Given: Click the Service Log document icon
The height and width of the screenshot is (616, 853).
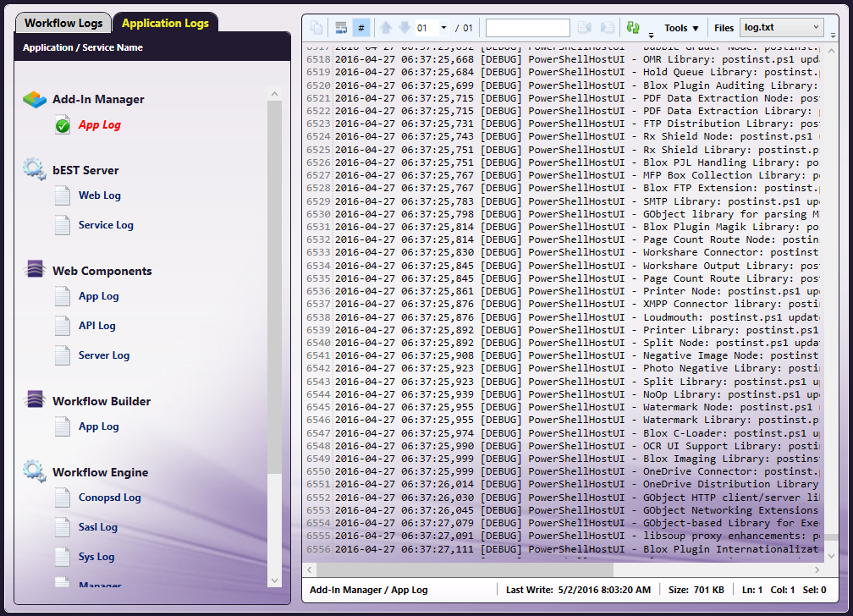Looking at the screenshot, I should [x=63, y=225].
